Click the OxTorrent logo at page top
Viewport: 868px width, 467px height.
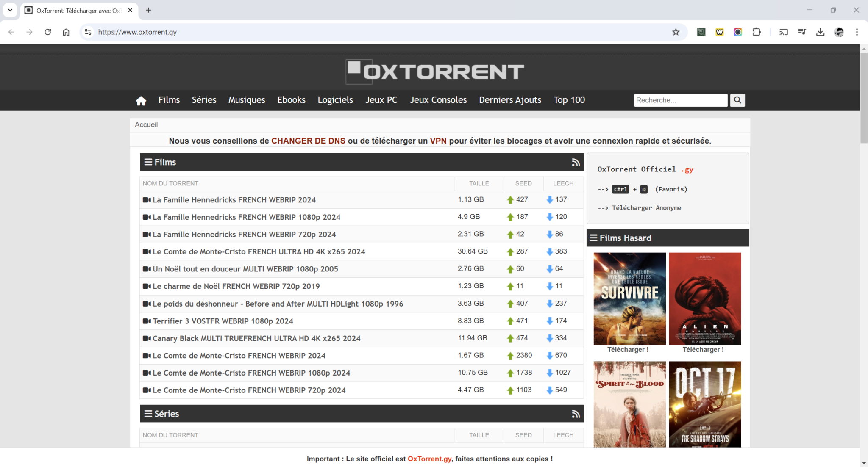434,71
